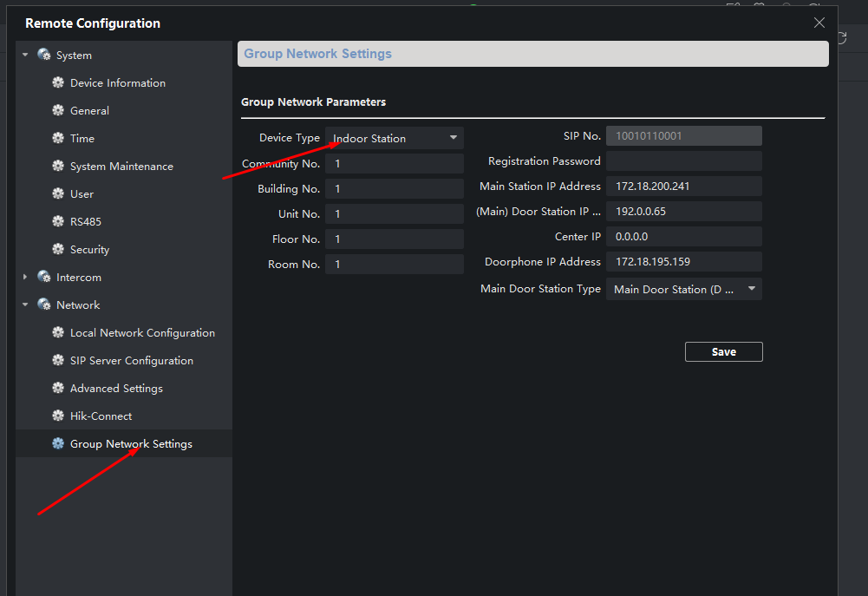Click the SIP No. field
This screenshot has height=596, width=868.
click(x=683, y=135)
